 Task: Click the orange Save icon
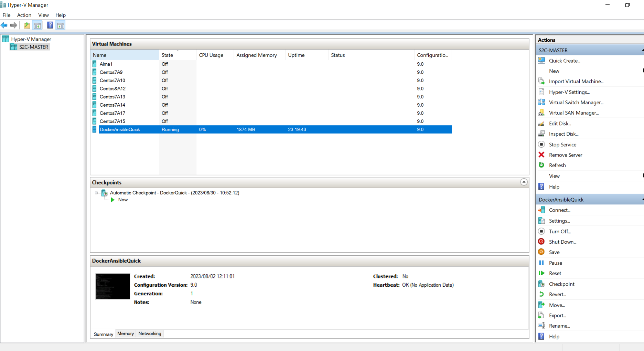click(541, 252)
